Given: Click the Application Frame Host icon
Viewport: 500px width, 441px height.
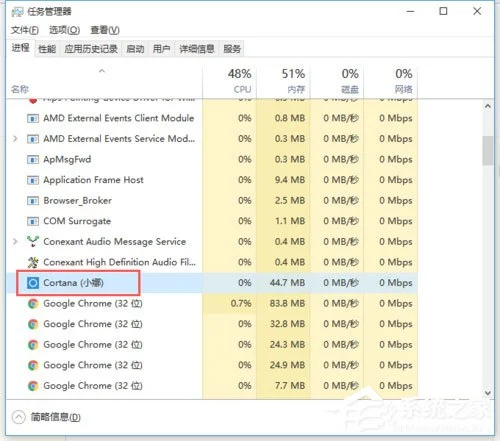Looking at the screenshot, I should coord(33,180).
